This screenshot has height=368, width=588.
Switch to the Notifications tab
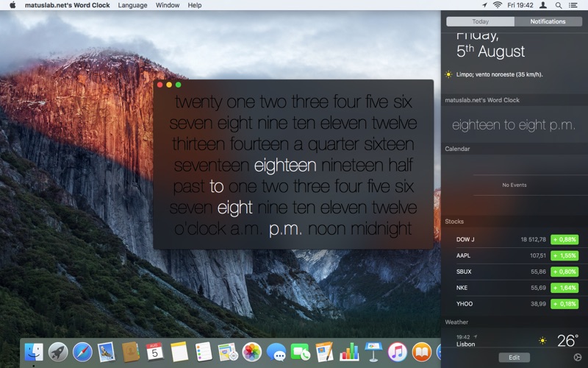pos(548,21)
